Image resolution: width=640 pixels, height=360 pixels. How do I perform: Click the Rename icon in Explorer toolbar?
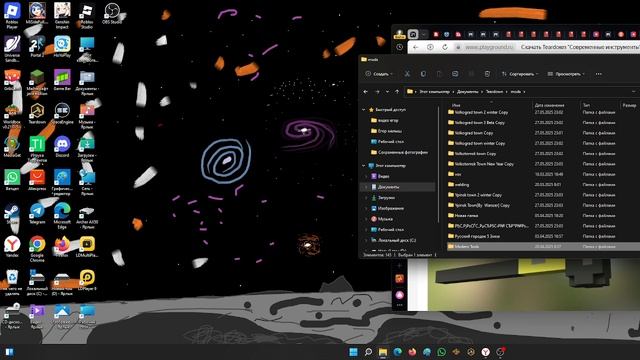pyautogui.click(x=455, y=74)
